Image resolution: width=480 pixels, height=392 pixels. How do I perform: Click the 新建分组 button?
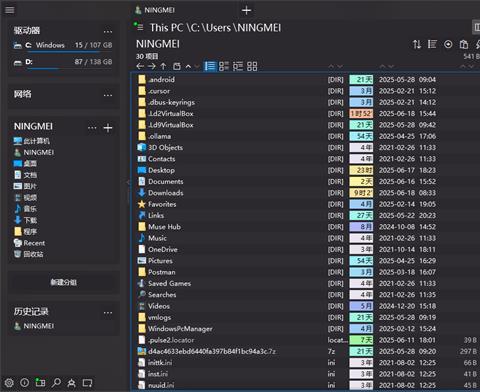pos(63,282)
